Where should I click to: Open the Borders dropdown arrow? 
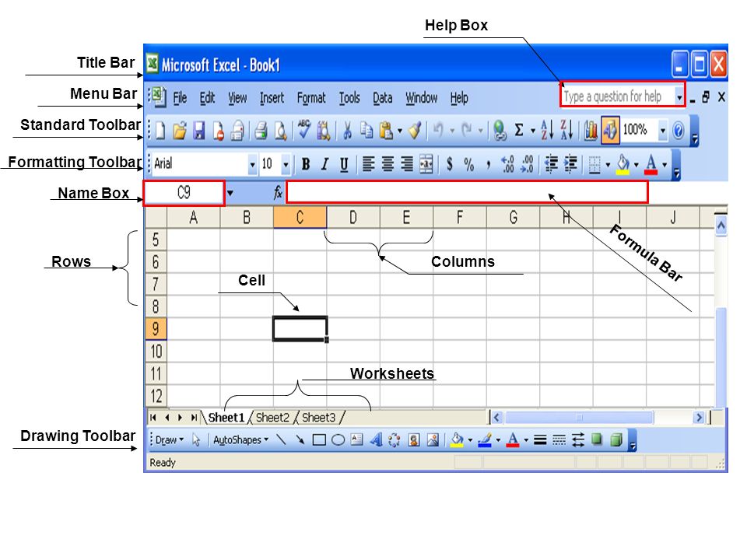click(x=608, y=165)
